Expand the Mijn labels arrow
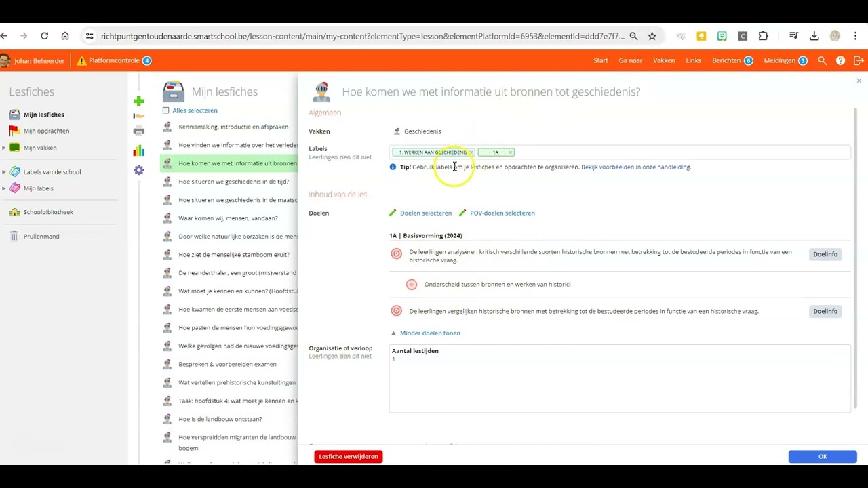Image resolution: width=868 pixels, height=488 pixels. [x=4, y=188]
